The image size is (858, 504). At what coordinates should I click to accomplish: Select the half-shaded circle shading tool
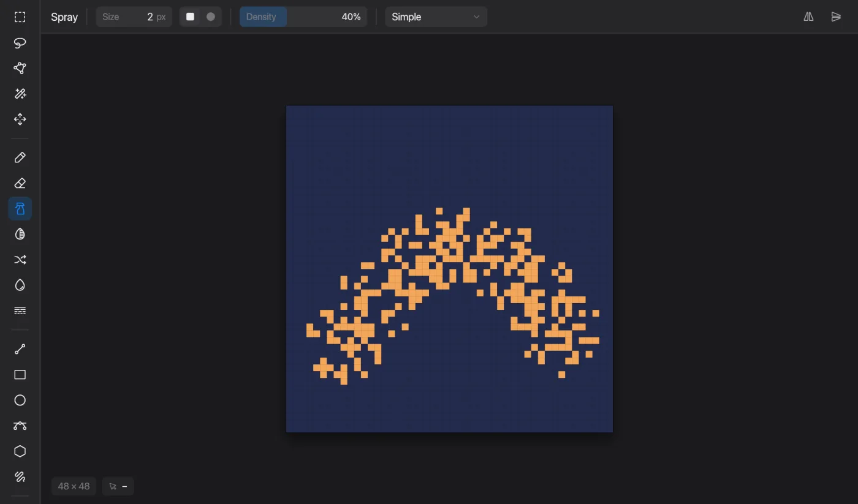tap(20, 235)
